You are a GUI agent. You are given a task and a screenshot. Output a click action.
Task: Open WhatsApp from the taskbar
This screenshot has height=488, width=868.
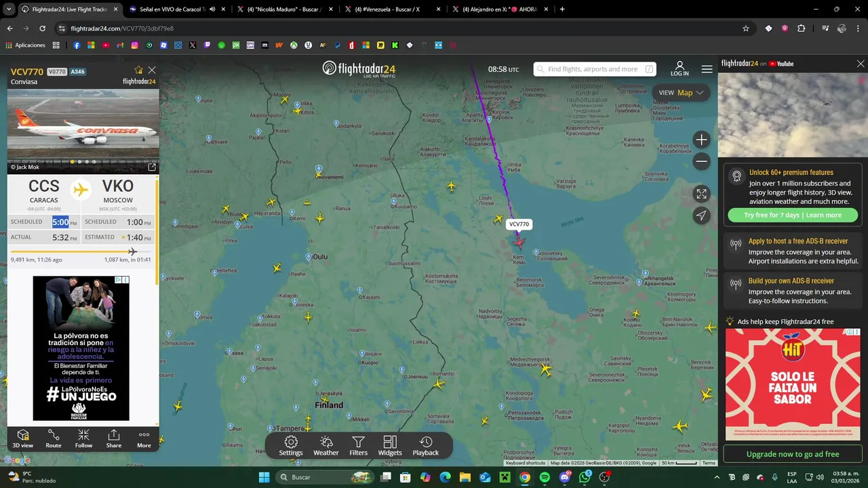point(585,477)
